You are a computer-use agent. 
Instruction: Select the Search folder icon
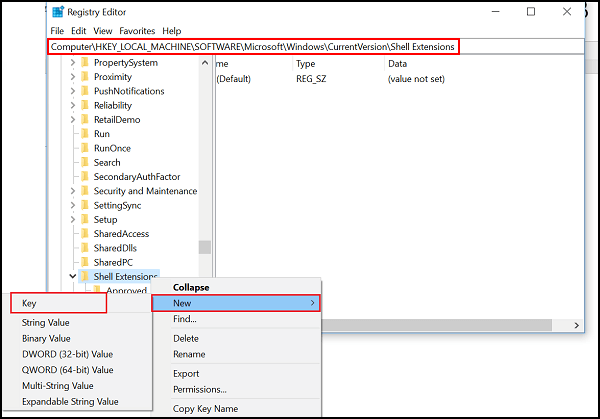click(85, 162)
